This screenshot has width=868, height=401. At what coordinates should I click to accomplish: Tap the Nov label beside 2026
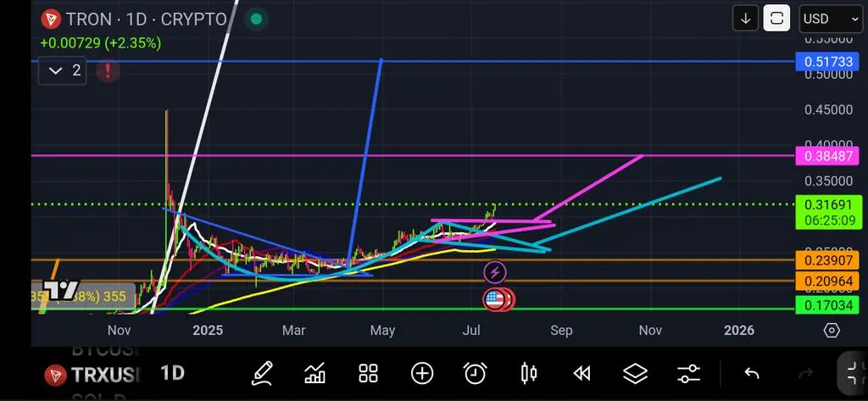pos(650,331)
